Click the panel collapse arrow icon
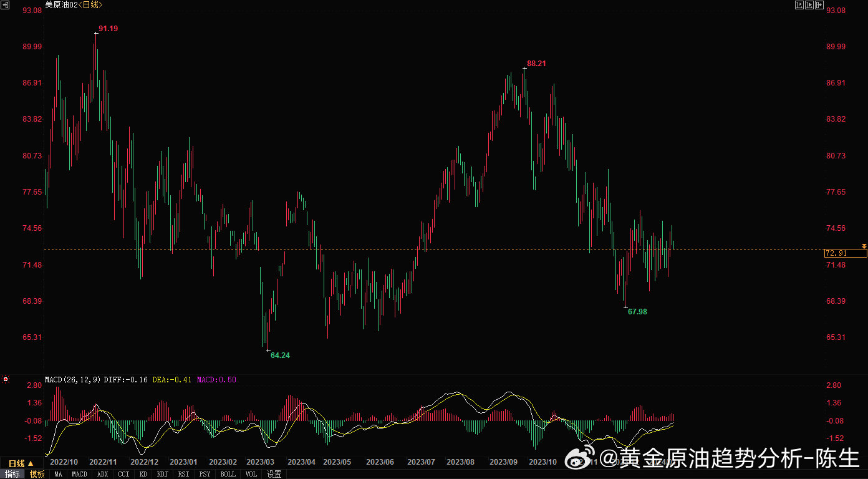This screenshot has width=868, height=479. click(819, 5)
